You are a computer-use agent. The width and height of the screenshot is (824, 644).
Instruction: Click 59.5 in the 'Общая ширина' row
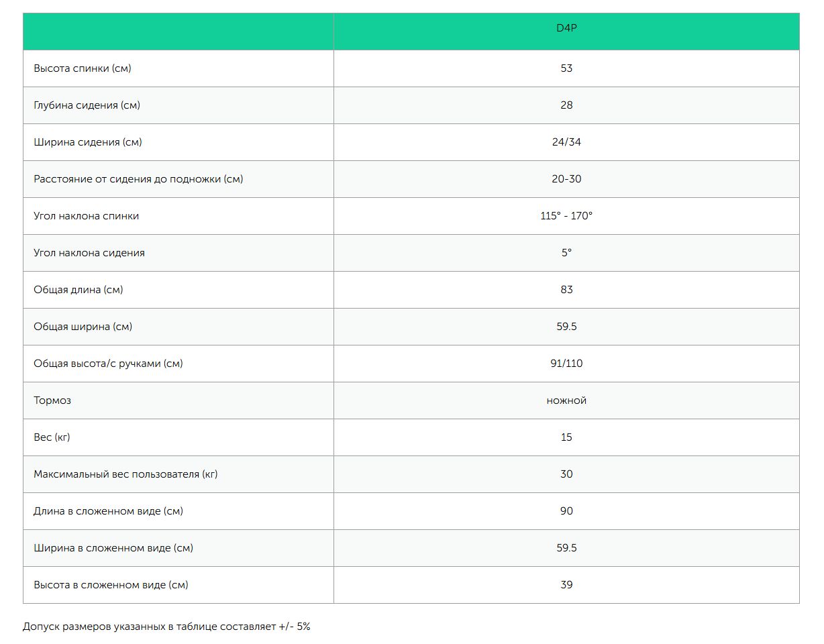point(566,327)
